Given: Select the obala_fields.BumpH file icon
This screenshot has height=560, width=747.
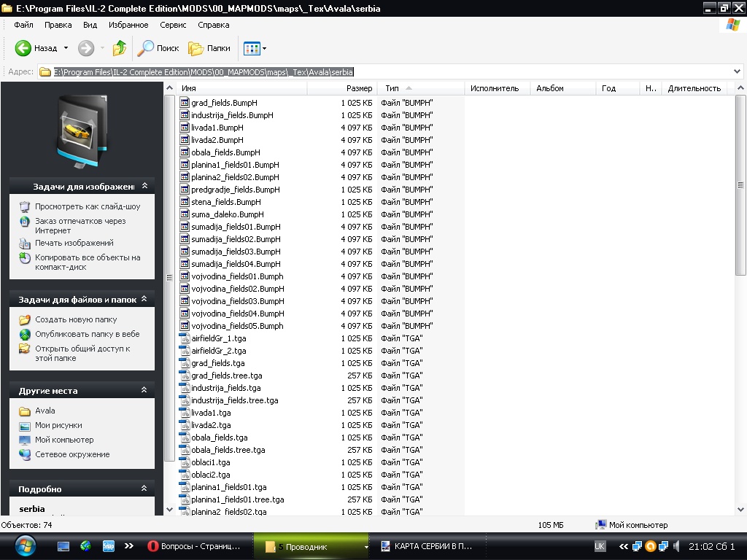Looking at the screenshot, I should pyautogui.click(x=185, y=152).
